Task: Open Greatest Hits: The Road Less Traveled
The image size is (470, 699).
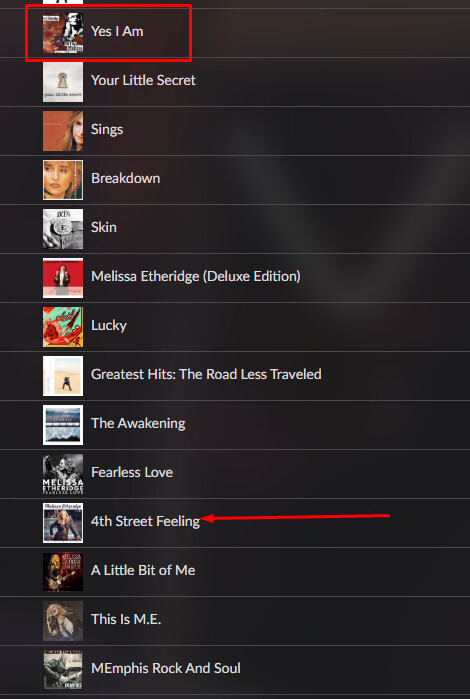Action: point(206,374)
